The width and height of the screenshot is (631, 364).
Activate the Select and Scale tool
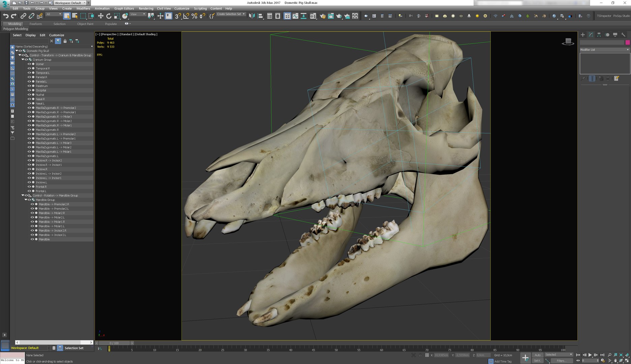(117, 16)
